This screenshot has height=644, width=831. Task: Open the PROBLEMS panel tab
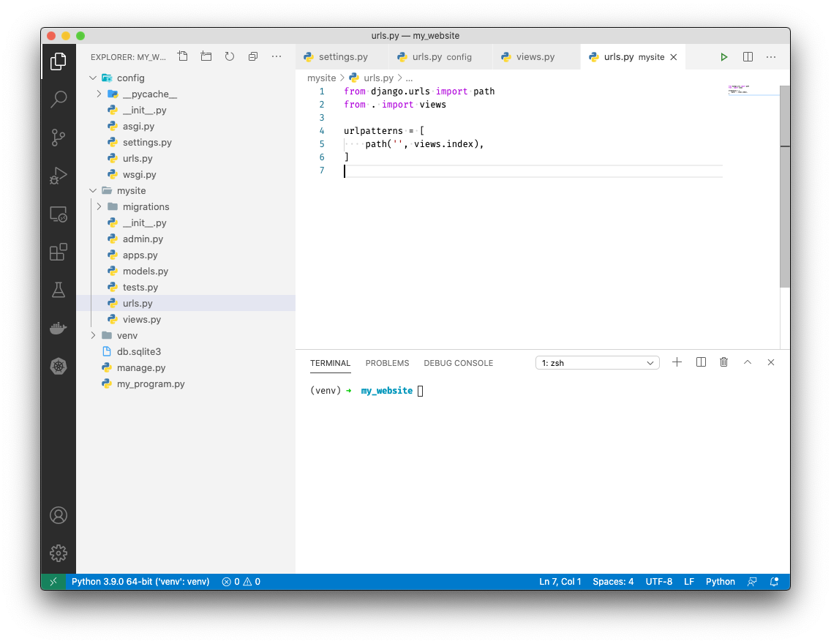click(x=387, y=363)
